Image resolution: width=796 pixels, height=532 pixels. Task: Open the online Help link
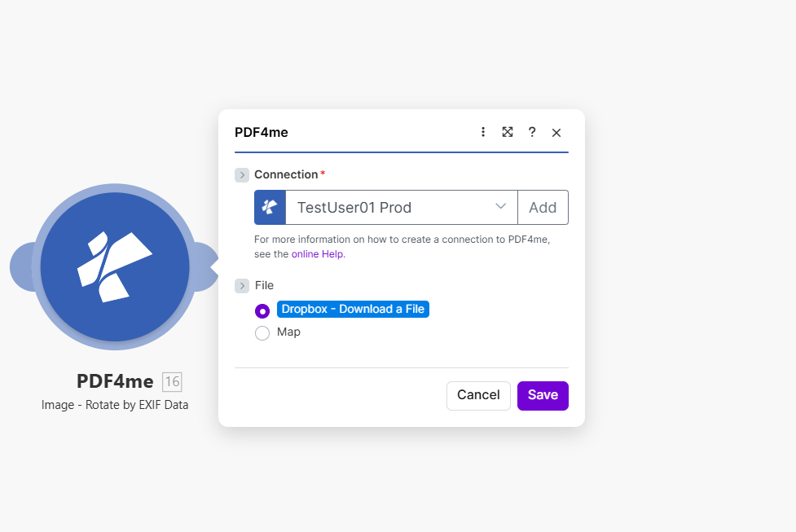pos(318,254)
